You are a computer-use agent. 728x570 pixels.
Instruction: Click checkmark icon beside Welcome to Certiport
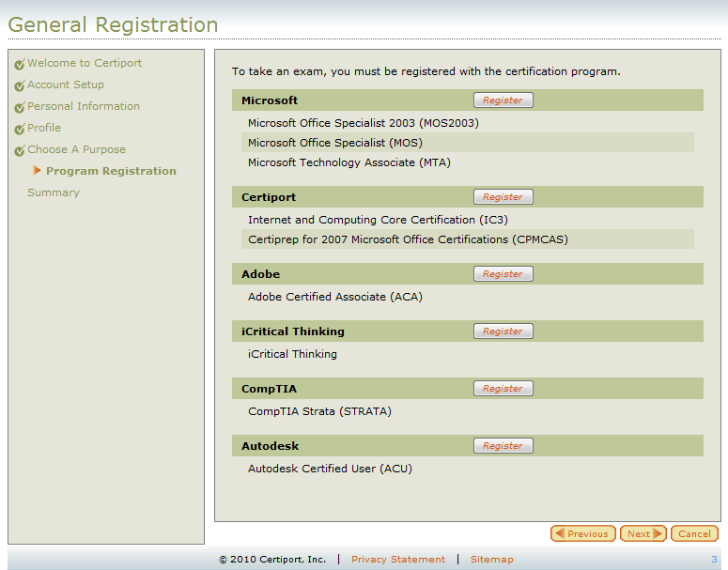pyautogui.click(x=20, y=64)
